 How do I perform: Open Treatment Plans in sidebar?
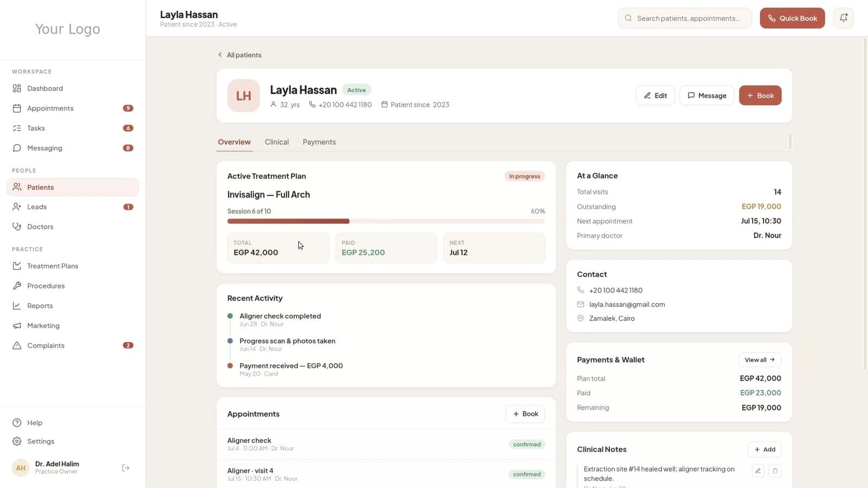pyautogui.click(x=73, y=266)
